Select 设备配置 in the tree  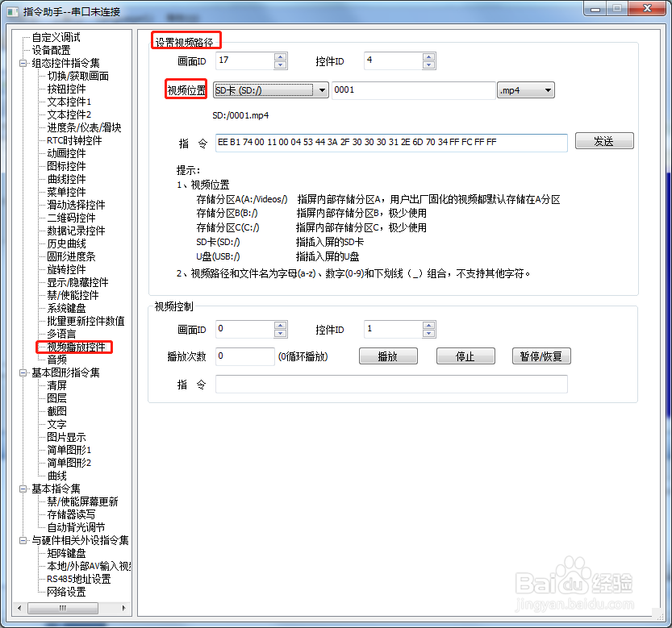coord(51,51)
